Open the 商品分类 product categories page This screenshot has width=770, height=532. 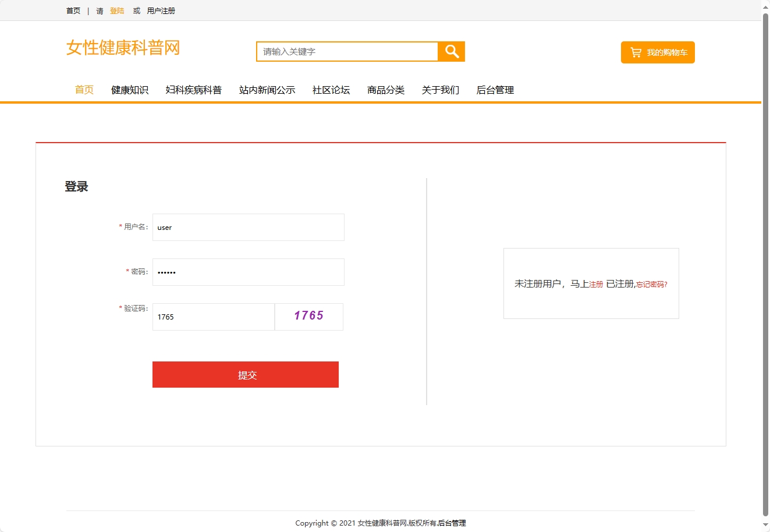[385, 90]
